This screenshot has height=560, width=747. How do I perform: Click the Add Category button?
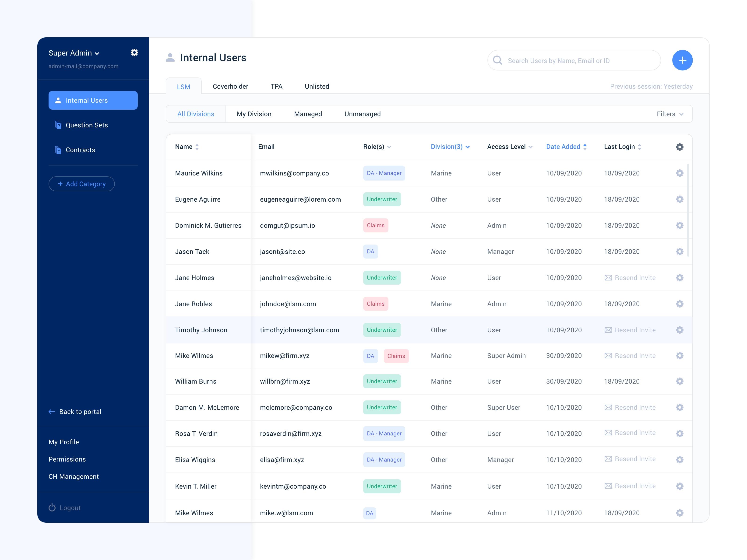click(82, 184)
